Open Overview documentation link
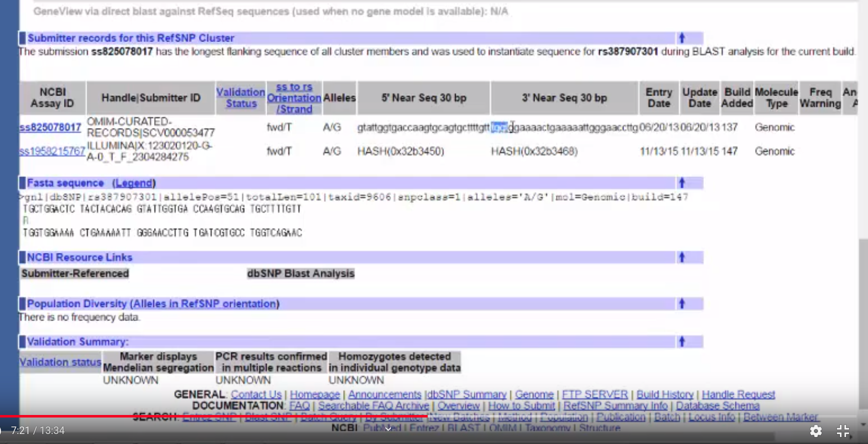868x444 pixels. [459, 405]
